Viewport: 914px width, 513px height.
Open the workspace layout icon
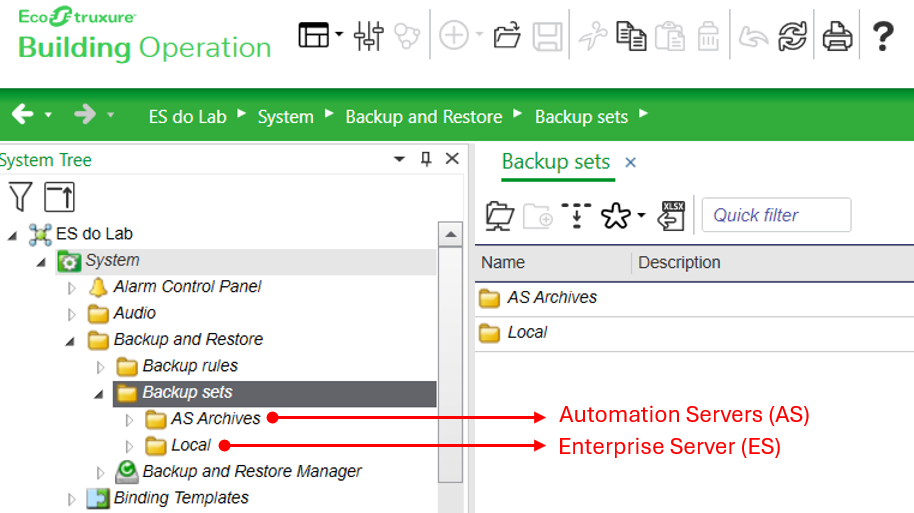(314, 35)
